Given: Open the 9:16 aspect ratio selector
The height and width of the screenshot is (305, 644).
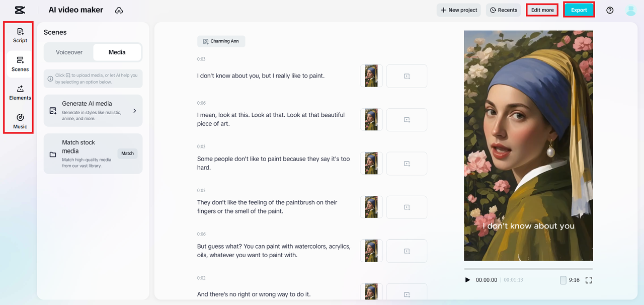Looking at the screenshot, I should tap(574, 280).
